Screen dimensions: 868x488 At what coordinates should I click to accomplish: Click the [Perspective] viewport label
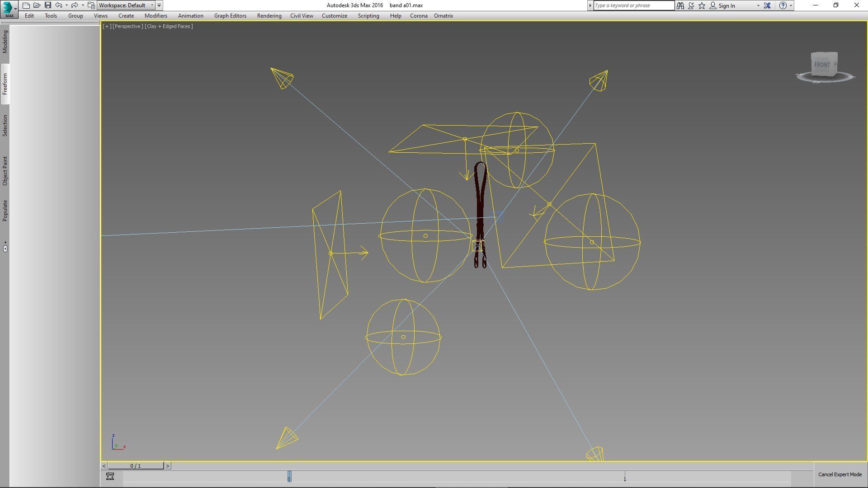[127, 26]
